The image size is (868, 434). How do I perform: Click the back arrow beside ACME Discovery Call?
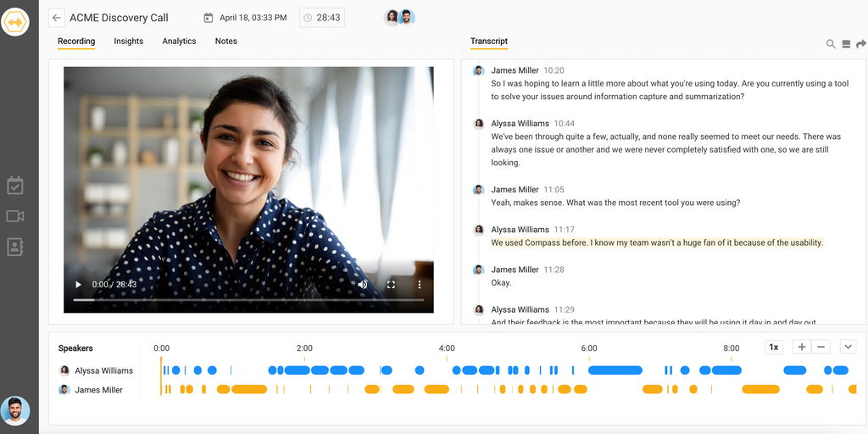point(57,18)
